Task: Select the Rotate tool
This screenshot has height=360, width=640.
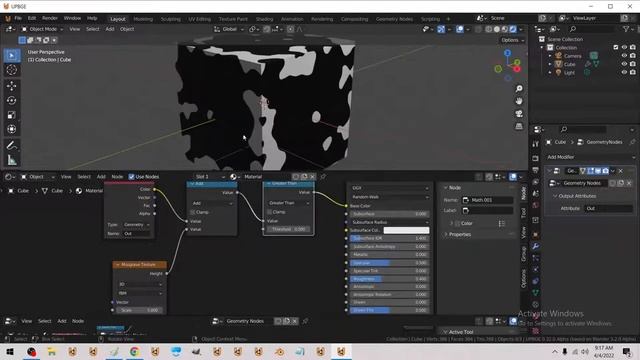Action: pyautogui.click(x=12, y=100)
